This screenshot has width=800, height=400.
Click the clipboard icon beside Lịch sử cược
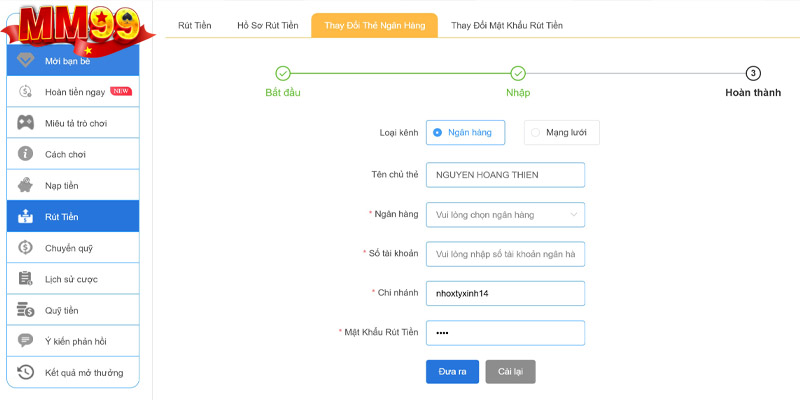(26, 278)
